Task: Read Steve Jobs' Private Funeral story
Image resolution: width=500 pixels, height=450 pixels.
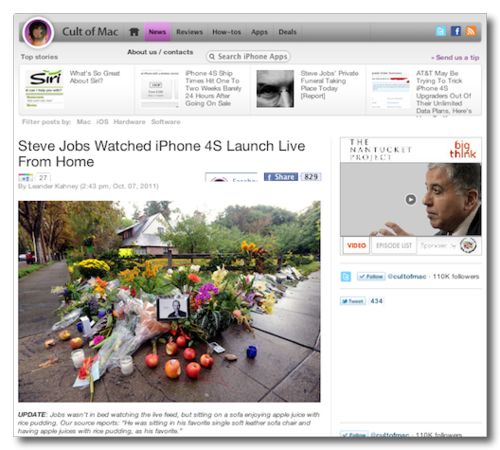Action: 329,85
